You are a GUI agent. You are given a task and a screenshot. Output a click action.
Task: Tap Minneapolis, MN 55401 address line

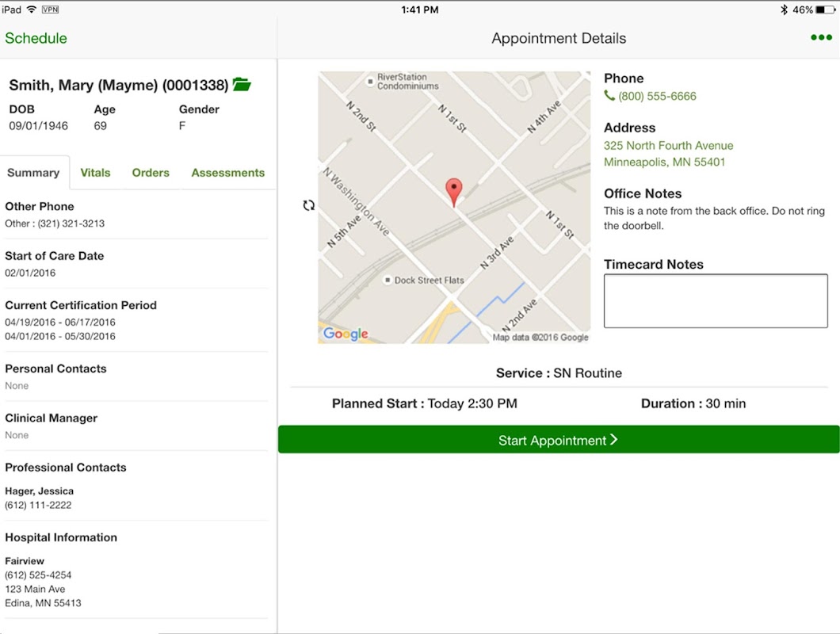tap(664, 162)
